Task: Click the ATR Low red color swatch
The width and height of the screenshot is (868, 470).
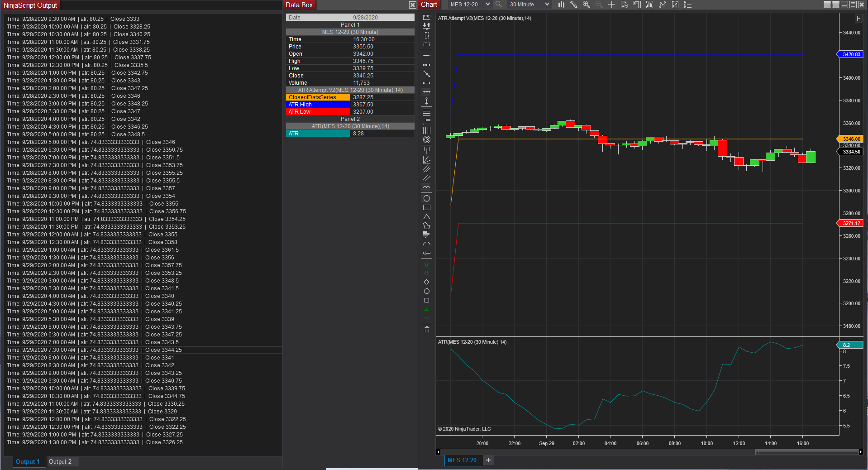Action: point(318,112)
